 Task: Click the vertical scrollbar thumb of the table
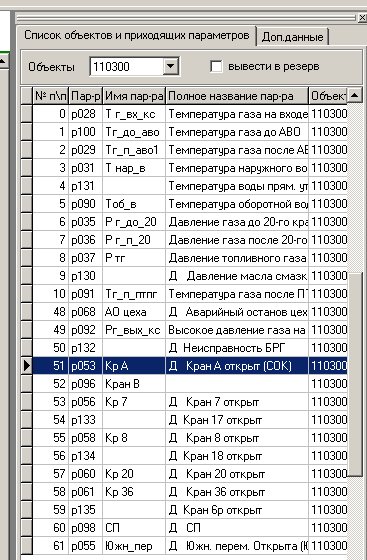355,374
